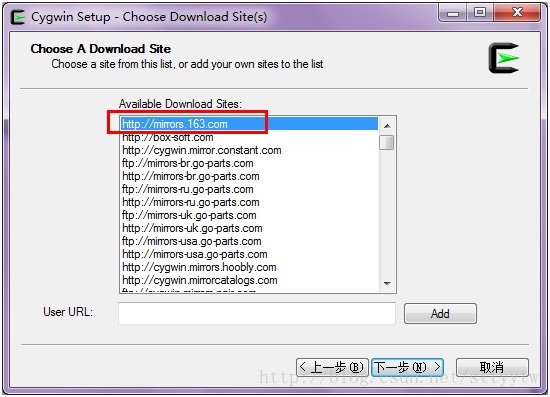Minimize the Cygwin Setup window
Screen dimensions: 550x397
tap(453, 13)
